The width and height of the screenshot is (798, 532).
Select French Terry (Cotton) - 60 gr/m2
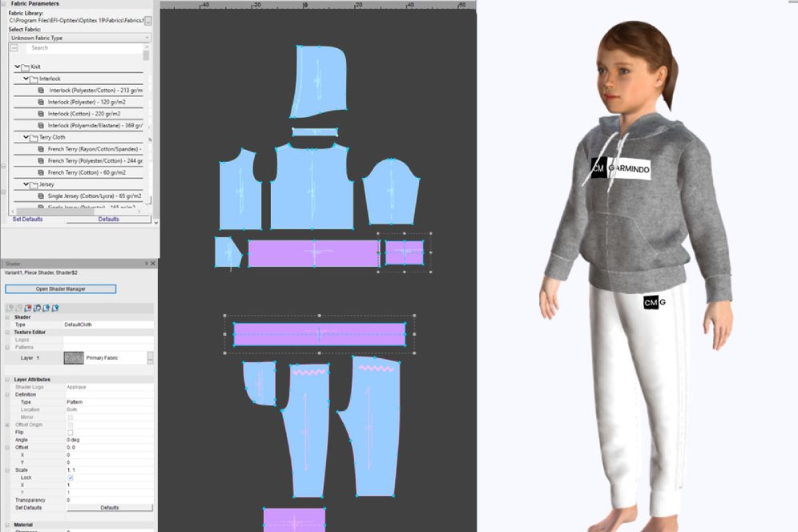click(x=86, y=172)
